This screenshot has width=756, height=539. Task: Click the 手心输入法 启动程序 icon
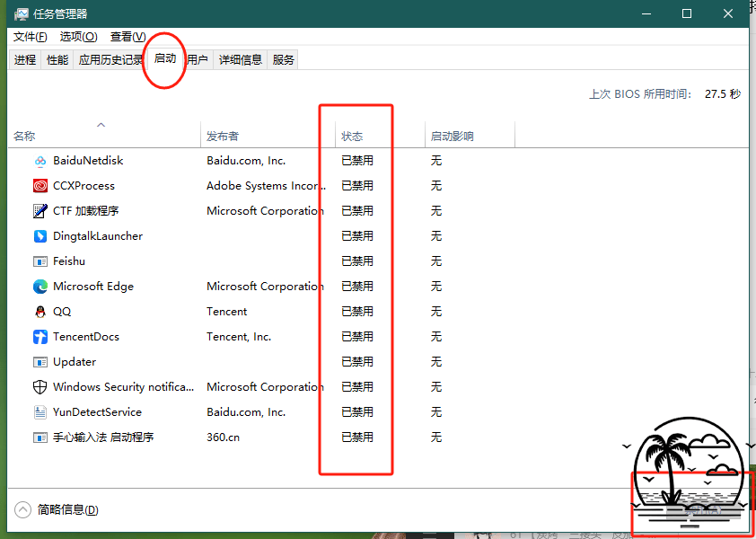40,437
